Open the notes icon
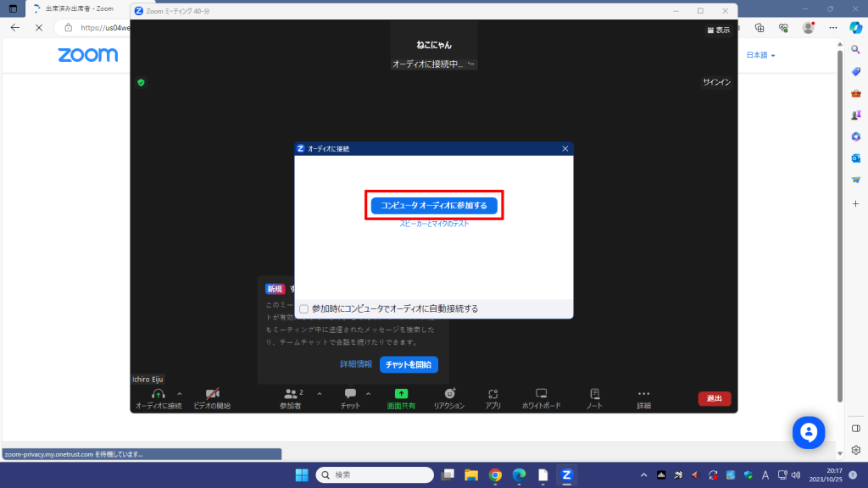 pos(594,393)
